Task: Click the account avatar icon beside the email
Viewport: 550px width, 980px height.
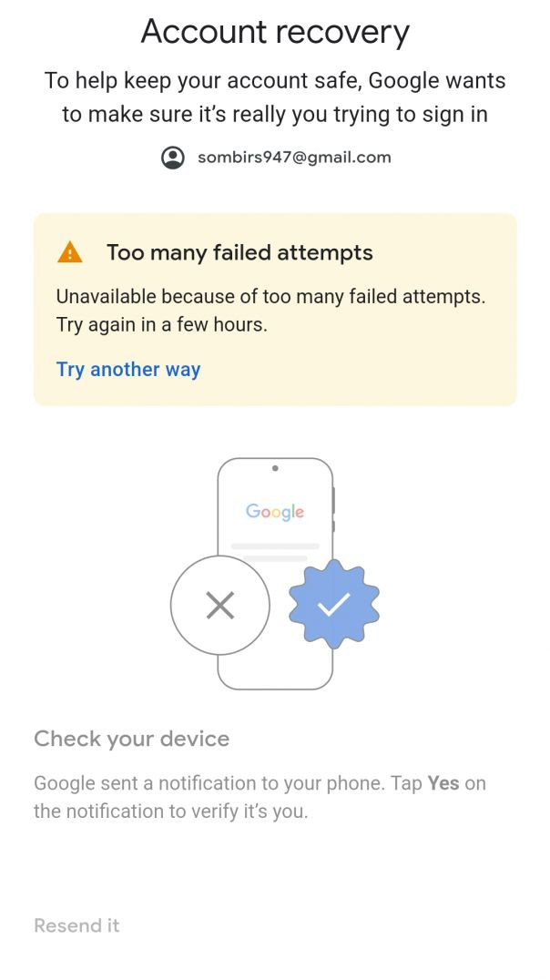Action: click(x=172, y=158)
